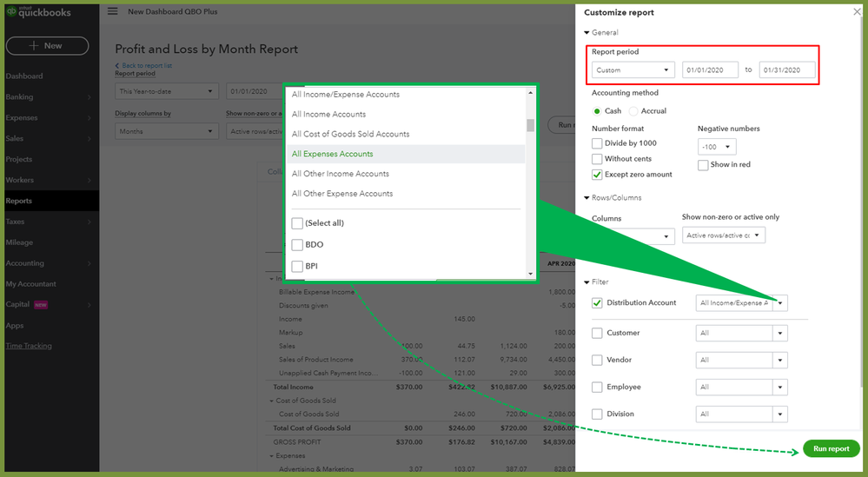
Task: Click the account list scroll up arrow
Action: click(530, 93)
